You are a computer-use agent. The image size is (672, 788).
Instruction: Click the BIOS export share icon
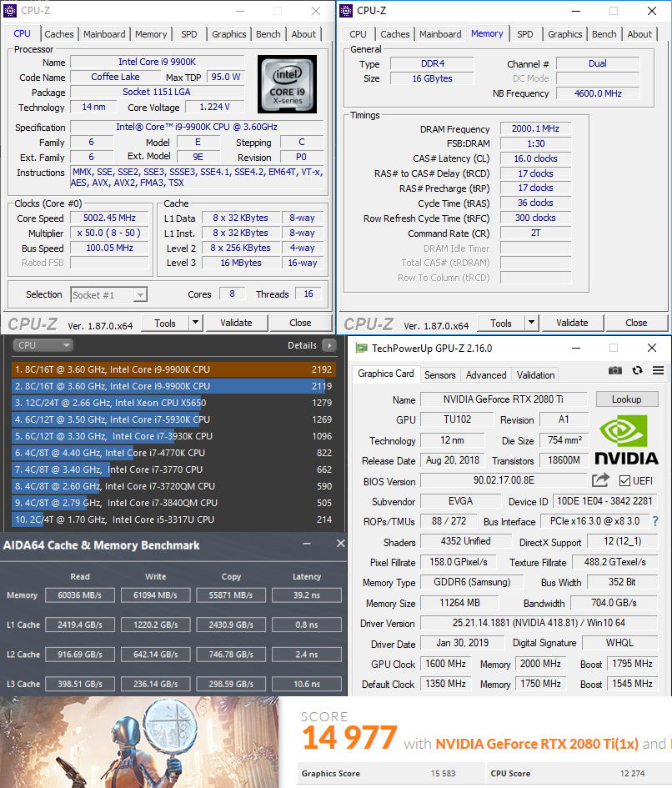coord(600,480)
